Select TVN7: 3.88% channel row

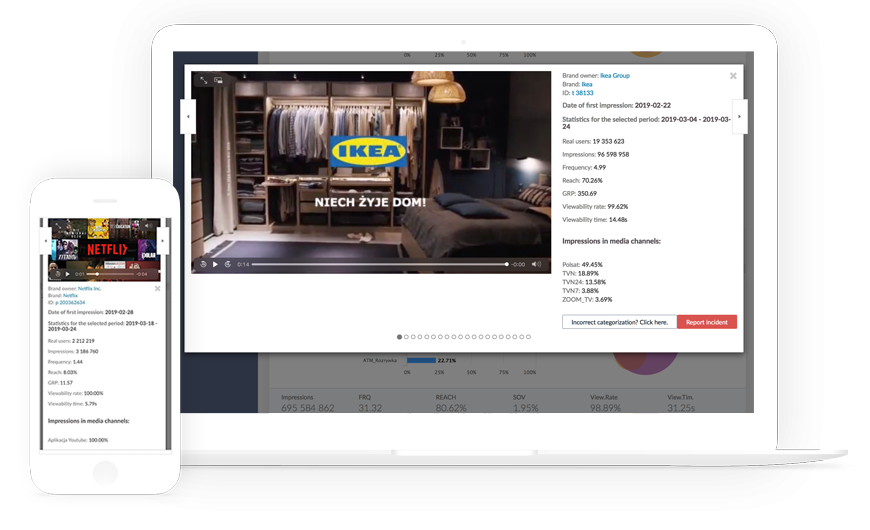[580, 291]
